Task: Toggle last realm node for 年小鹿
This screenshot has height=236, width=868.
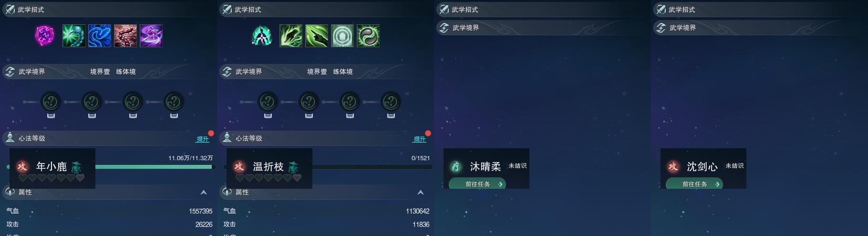Action: coord(174,102)
